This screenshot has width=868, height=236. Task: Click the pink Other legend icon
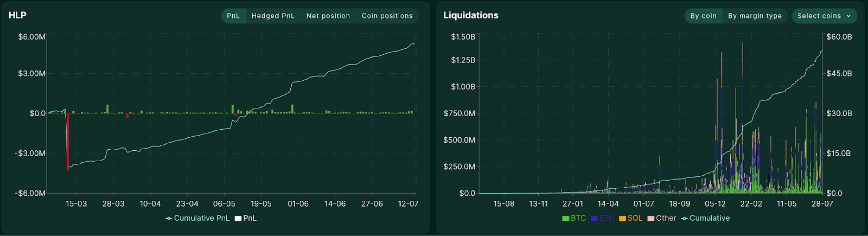(x=650, y=218)
